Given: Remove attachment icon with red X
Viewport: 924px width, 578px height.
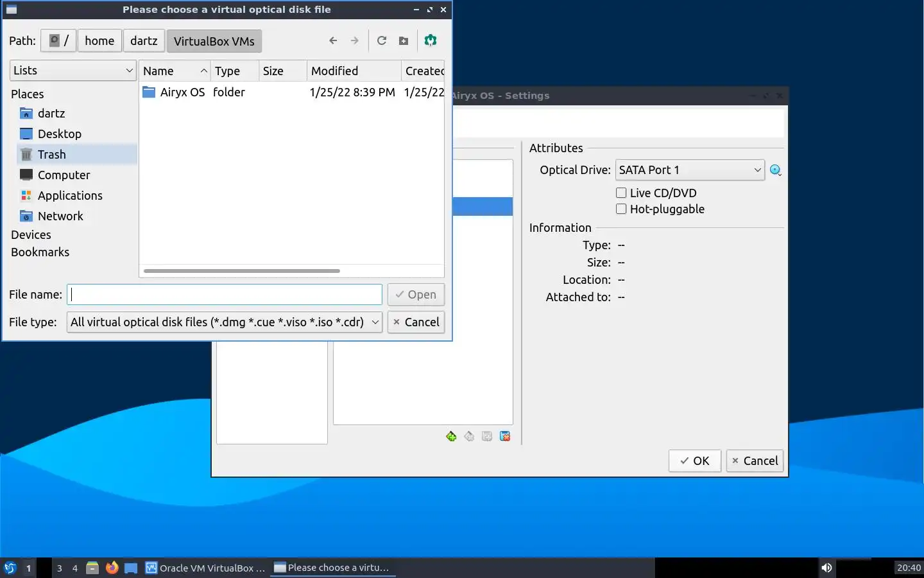Looking at the screenshot, I should click(x=505, y=437).
